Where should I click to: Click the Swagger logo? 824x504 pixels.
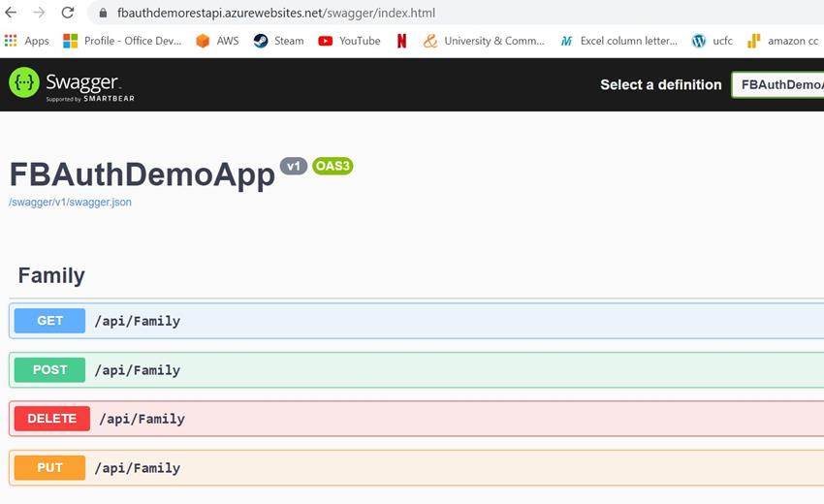(72, 84)
